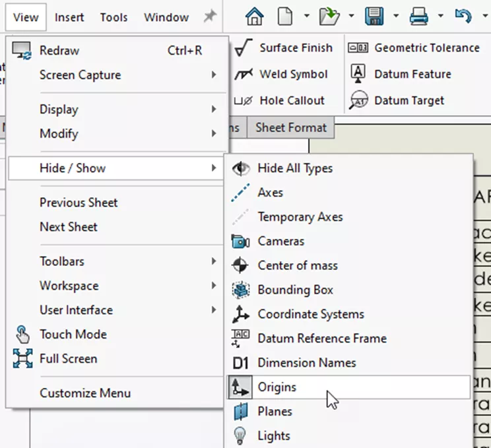Click the Save floppy disk icon

point(374,16)
